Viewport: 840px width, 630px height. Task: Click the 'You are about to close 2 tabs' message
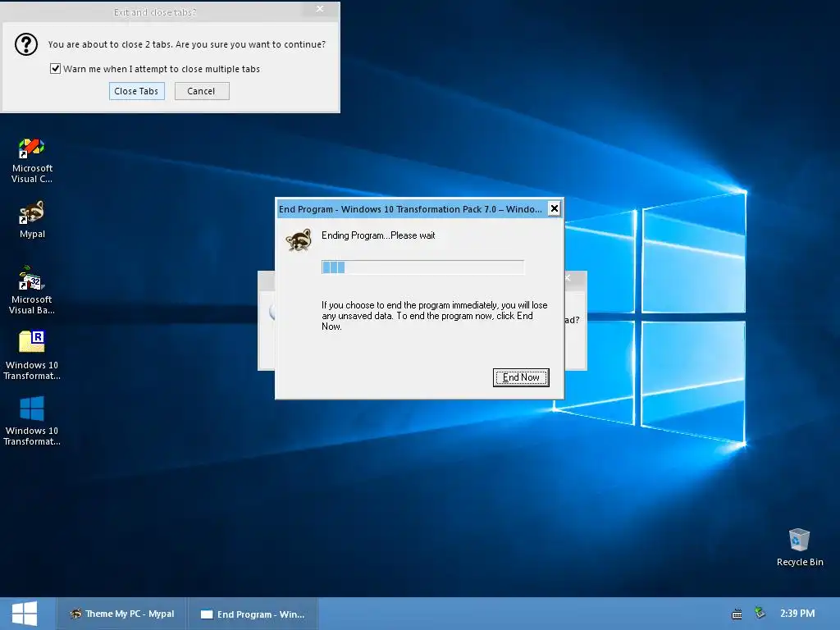pyautogui.click(x=186, y=44)
